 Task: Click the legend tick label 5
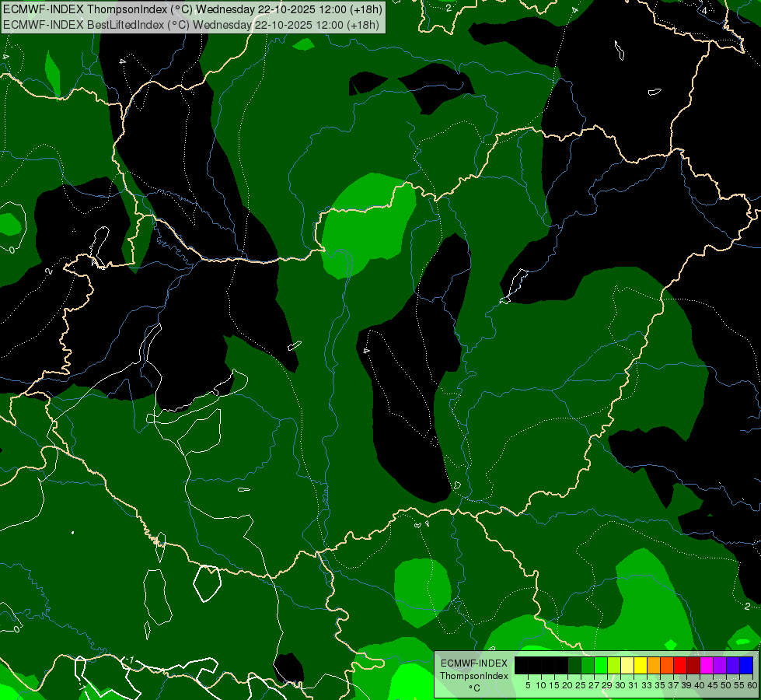click(528, 685)
